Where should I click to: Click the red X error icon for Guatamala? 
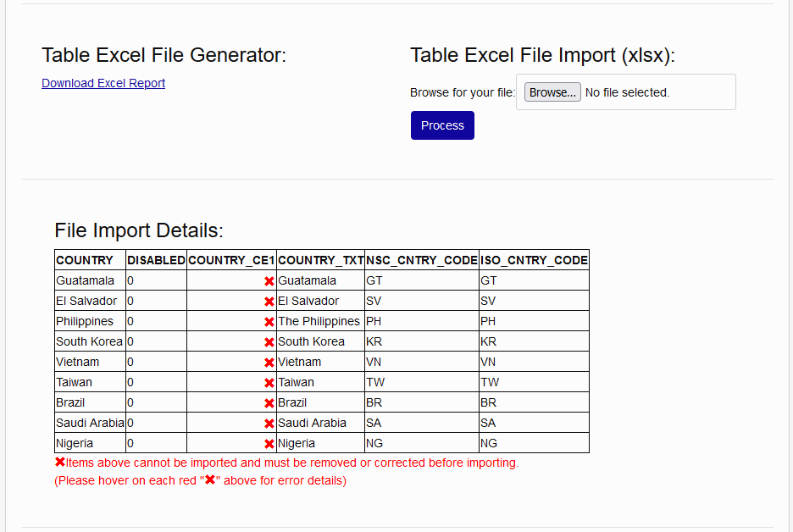point(269,280)
